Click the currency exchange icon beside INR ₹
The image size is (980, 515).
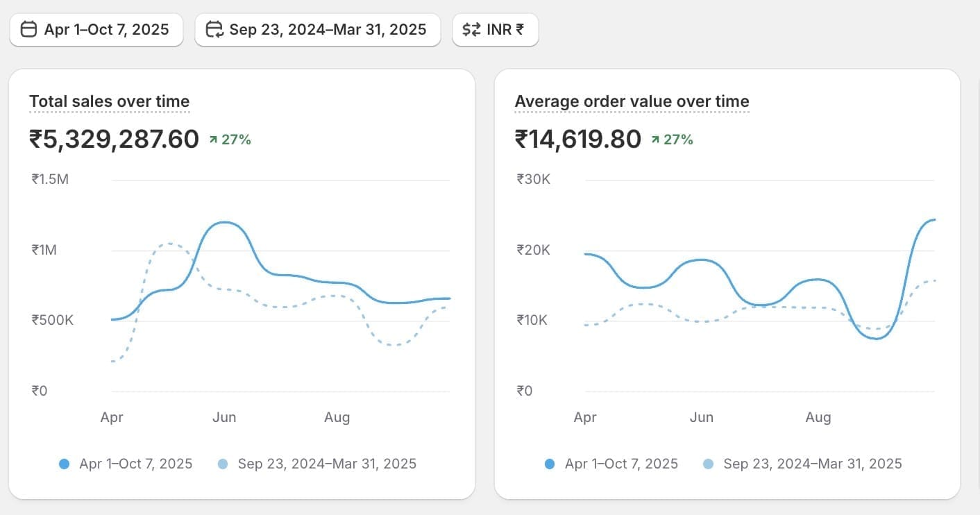point(472,30)
